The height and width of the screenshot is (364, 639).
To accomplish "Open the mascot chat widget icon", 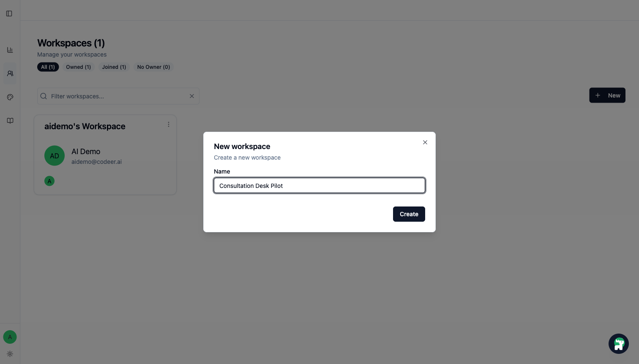I will pyautogui.click(x=619, y=344).
